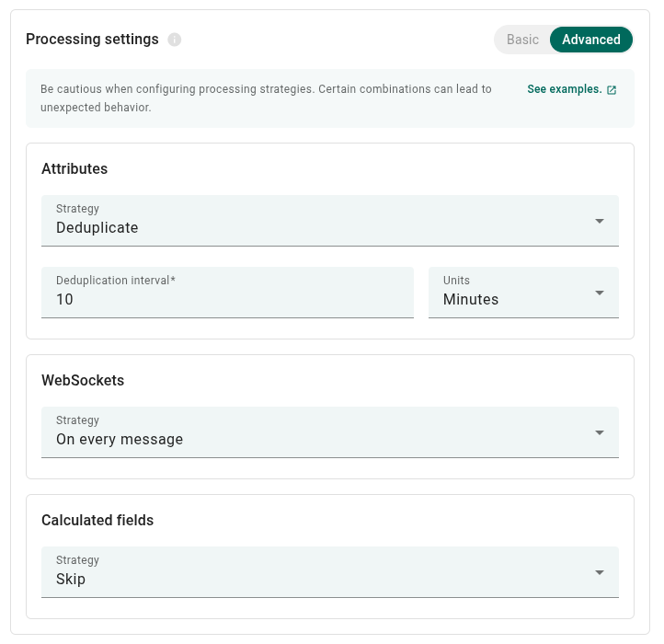Focus the Deduplication interval input field

pyautogui.click(x=226, y=300)
